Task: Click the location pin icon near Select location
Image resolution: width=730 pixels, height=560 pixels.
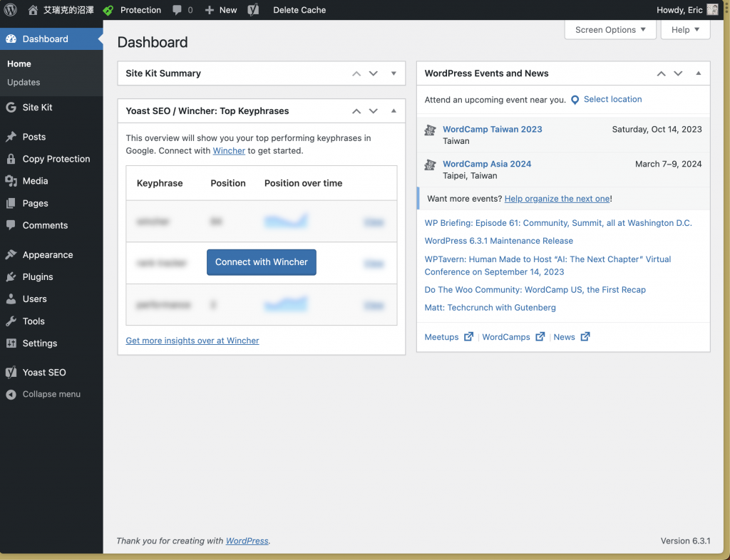Action: click(x=575, y=100)
